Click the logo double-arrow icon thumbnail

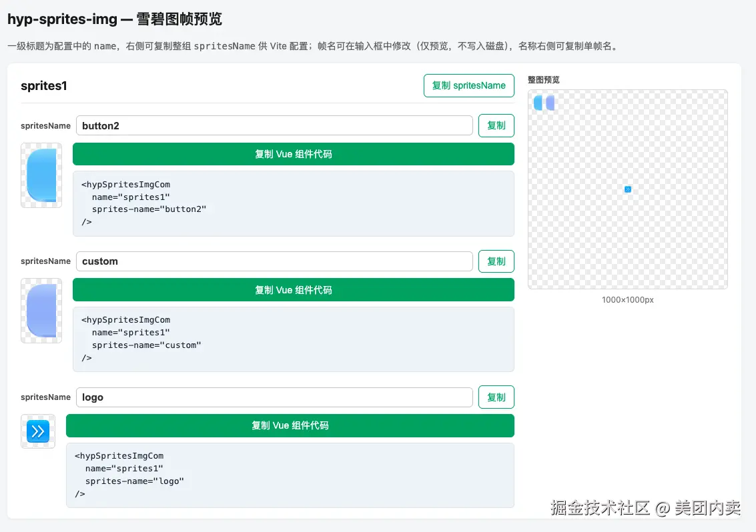pos(38,431)
